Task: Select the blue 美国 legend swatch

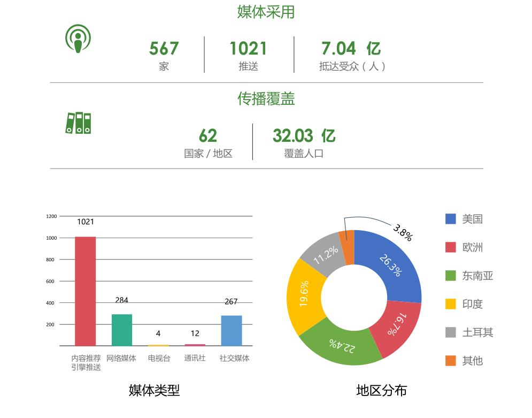Action: [450, 219]
